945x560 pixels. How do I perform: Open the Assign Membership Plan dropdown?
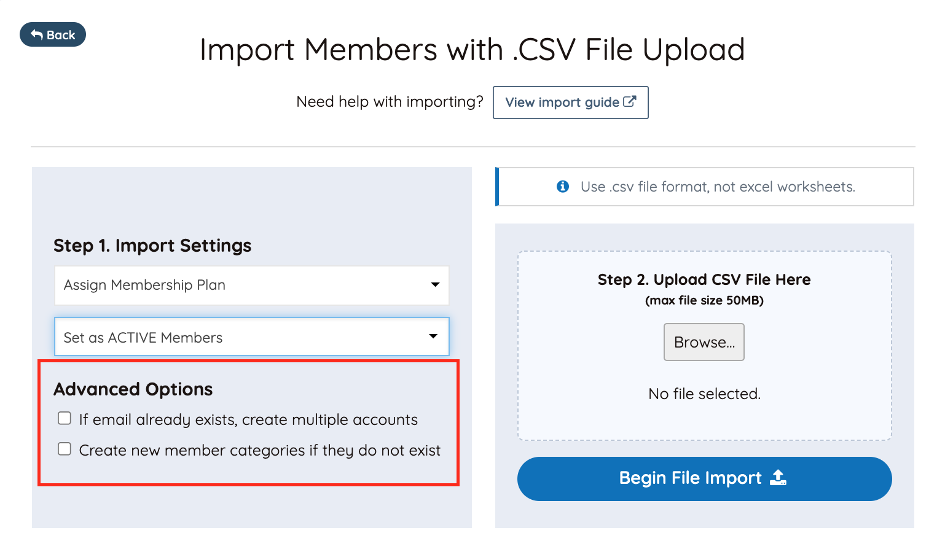tap(251, 285)
